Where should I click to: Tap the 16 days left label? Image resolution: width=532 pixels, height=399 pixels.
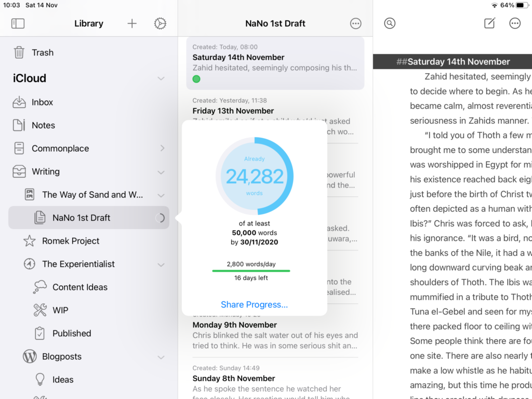tap(251, 278)
